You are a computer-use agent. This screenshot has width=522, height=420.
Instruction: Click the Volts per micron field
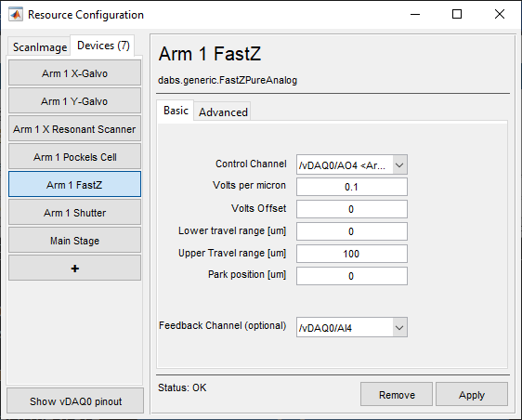(352, 187)
